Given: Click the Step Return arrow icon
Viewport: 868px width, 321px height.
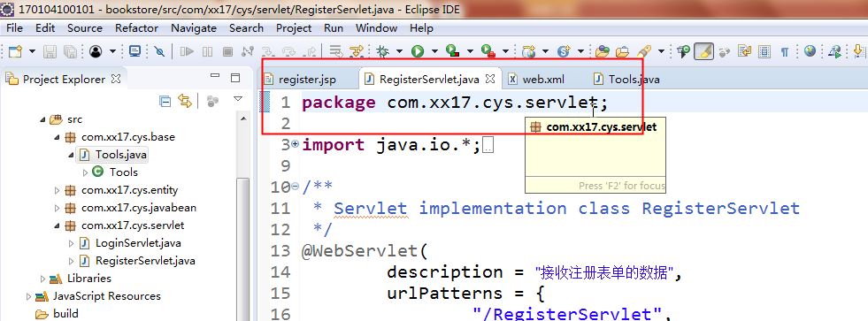Looking at the screenshot, I should [x=311, y=51].
